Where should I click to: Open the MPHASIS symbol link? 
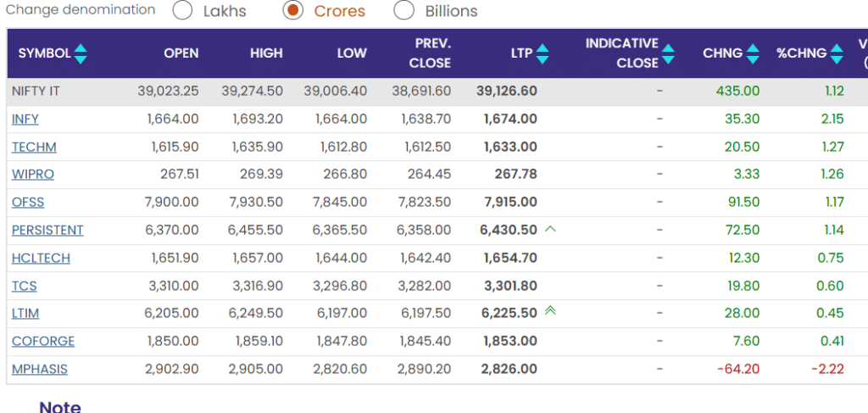click(x=40, y=370)
